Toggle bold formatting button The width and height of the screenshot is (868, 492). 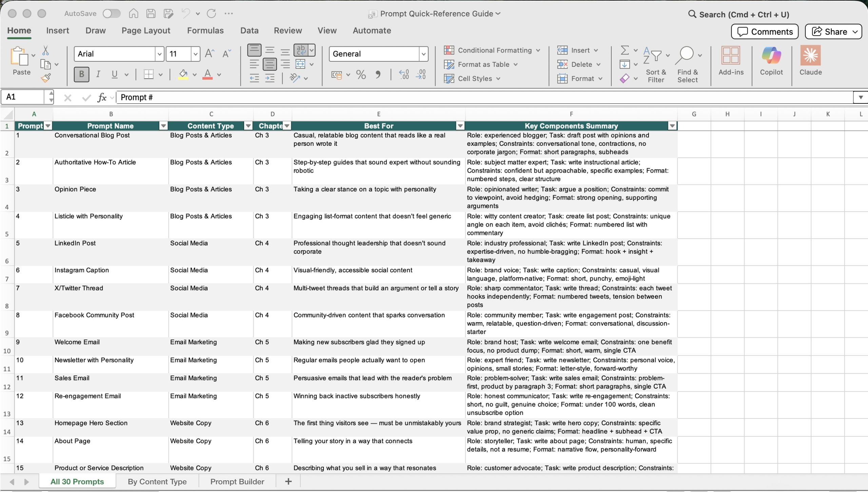[81, 74]
